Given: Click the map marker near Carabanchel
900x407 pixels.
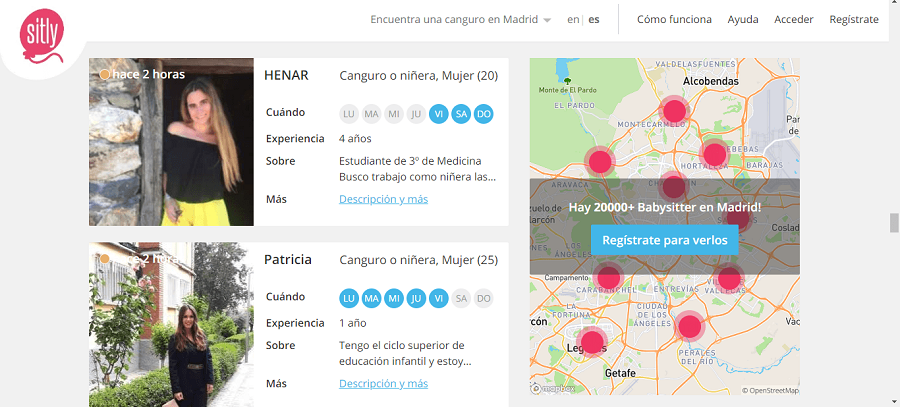Looking at the screenshot, I should 608,278.
